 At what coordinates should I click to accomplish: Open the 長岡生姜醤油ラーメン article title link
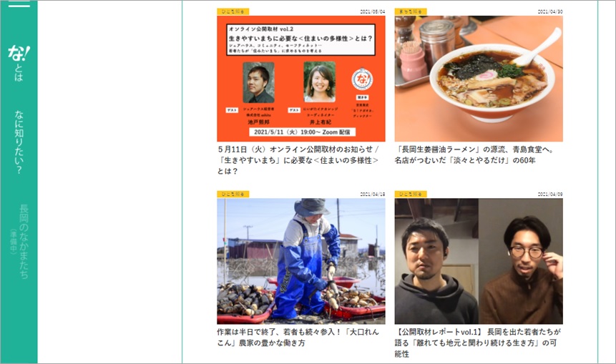pyautogui.click(x=474, y=154)
